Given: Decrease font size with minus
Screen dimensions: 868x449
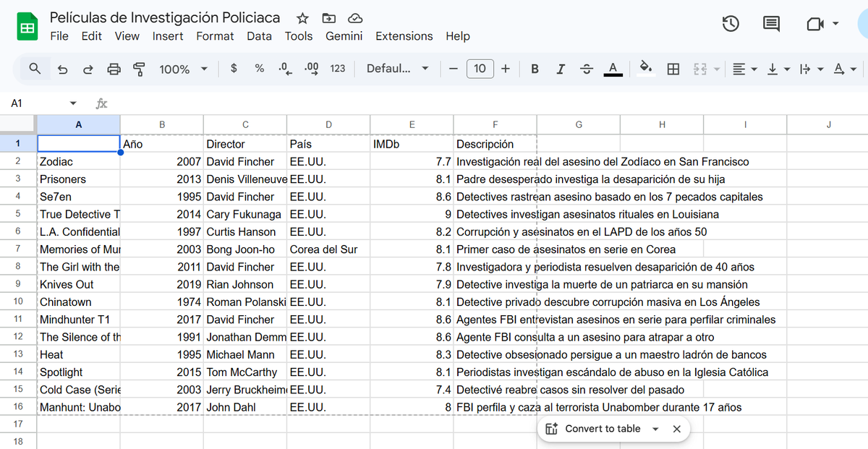Looking at the screenshot, I should click(x=453, y=69).
